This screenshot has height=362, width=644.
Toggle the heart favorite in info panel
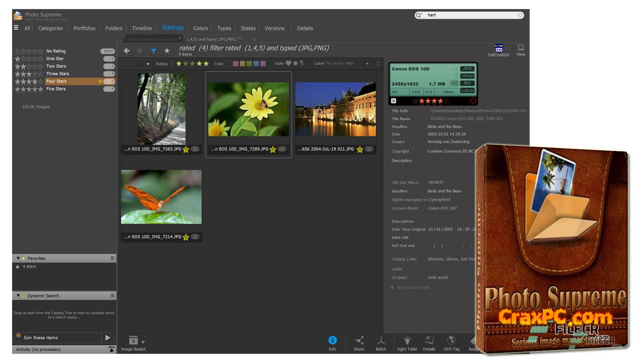pos(472,101)
